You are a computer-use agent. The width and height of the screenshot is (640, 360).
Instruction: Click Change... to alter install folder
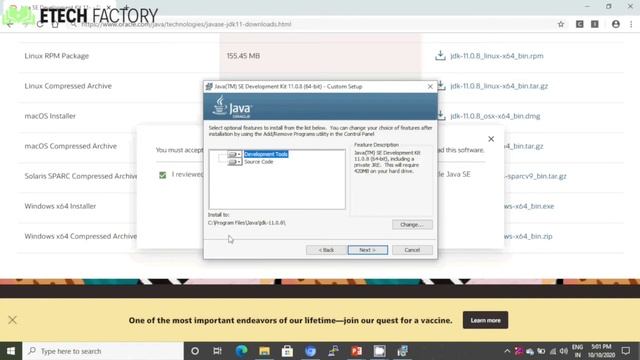point(412,224)
